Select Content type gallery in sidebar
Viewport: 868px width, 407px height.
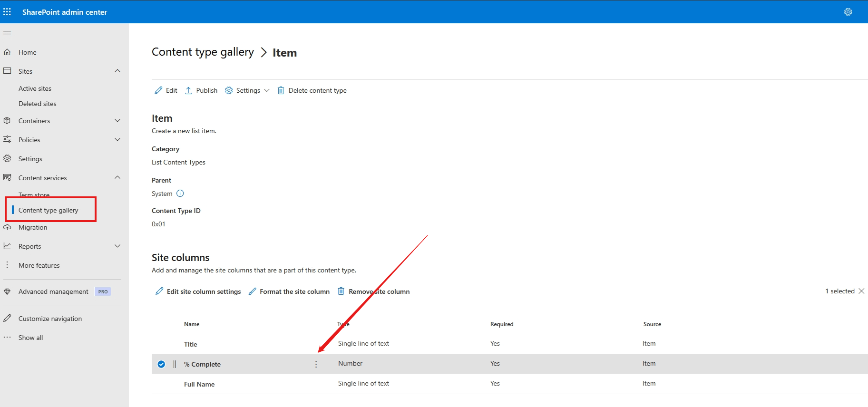pyautogui.click(x=48, y=210)
